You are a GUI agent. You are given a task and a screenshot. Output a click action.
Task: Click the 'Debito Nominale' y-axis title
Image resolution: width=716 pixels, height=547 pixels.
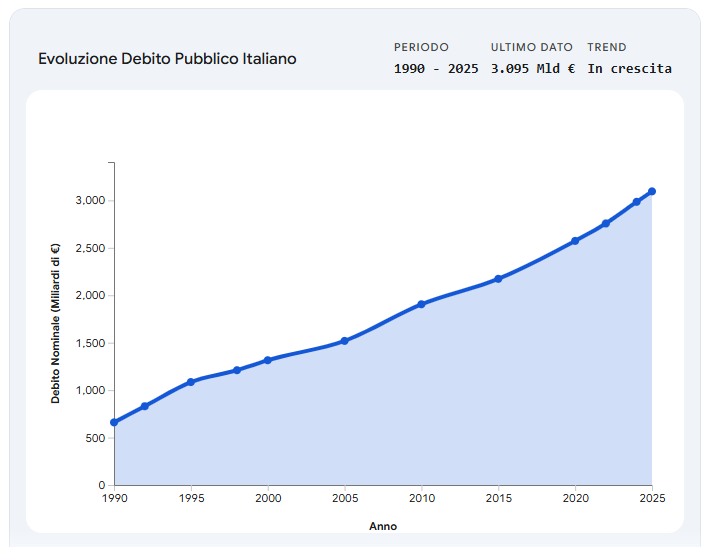tap(56, 324)
